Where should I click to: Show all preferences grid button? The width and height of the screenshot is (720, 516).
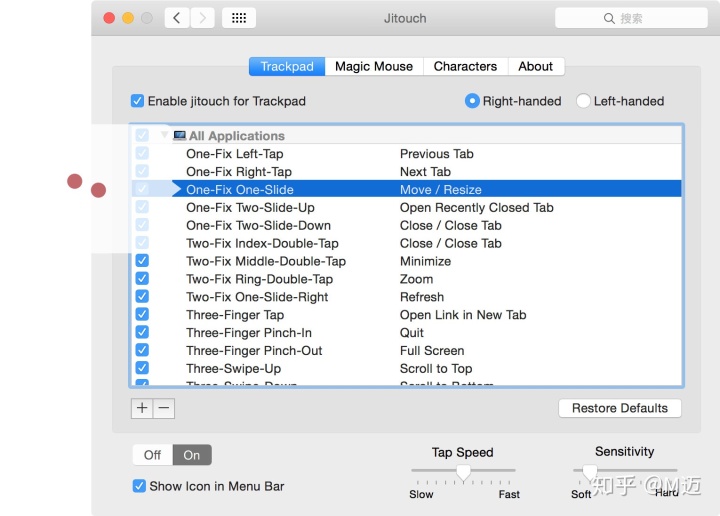coord(239,18)
